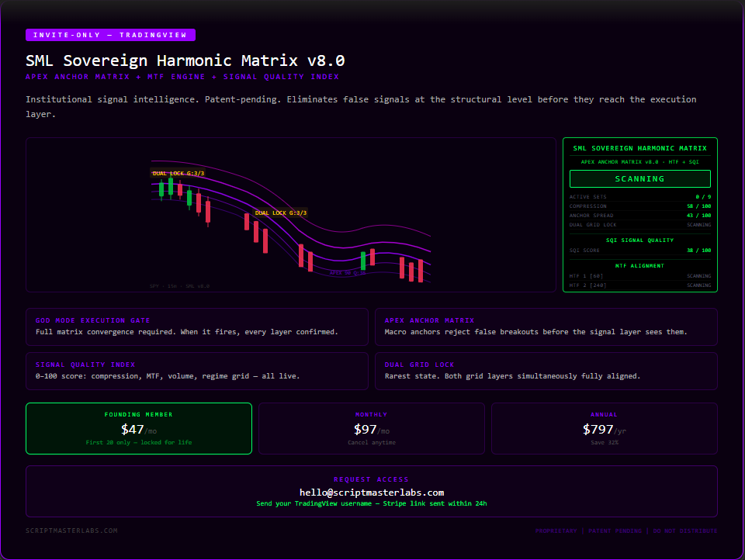Click the second DUAL LOCK G:3/3 chart label

coord(281,213)
